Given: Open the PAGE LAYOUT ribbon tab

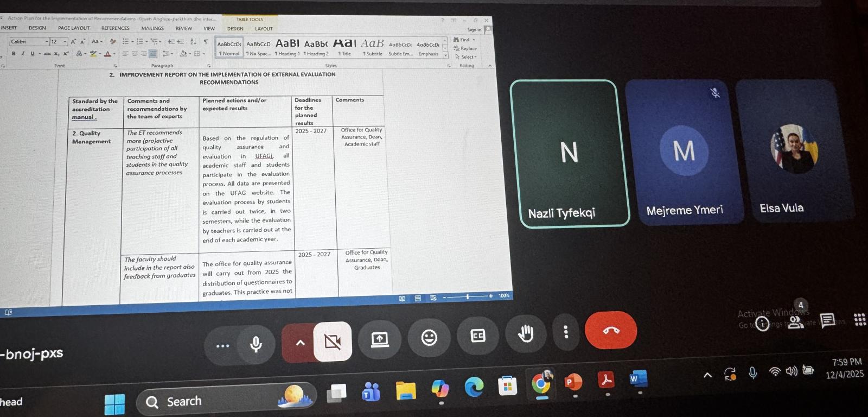Looking at the screenshot, I should [74, 28].
